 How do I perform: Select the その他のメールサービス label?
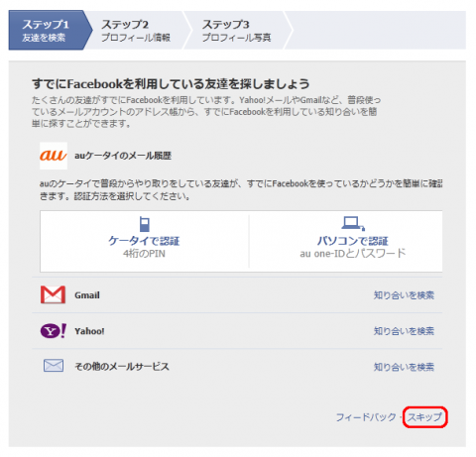[122, 367]
